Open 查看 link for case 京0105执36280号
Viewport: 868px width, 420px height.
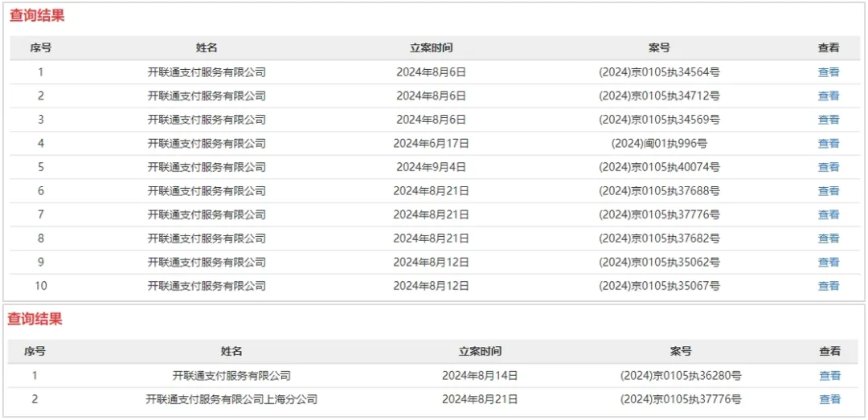tap(829, 376)
